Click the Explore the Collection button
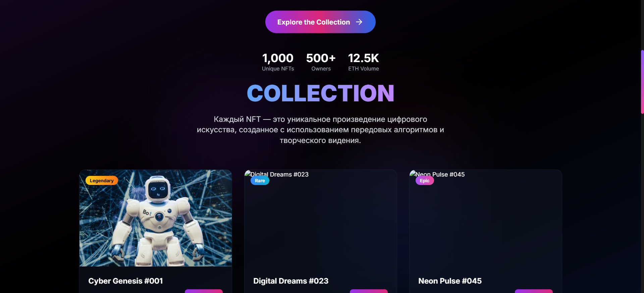 pyautogui.click(x=320, y=22)
